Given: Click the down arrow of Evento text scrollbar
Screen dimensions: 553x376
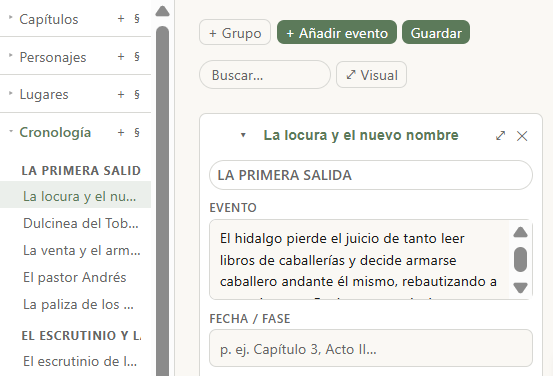Looking at the screenshot, I should point(521,287).
